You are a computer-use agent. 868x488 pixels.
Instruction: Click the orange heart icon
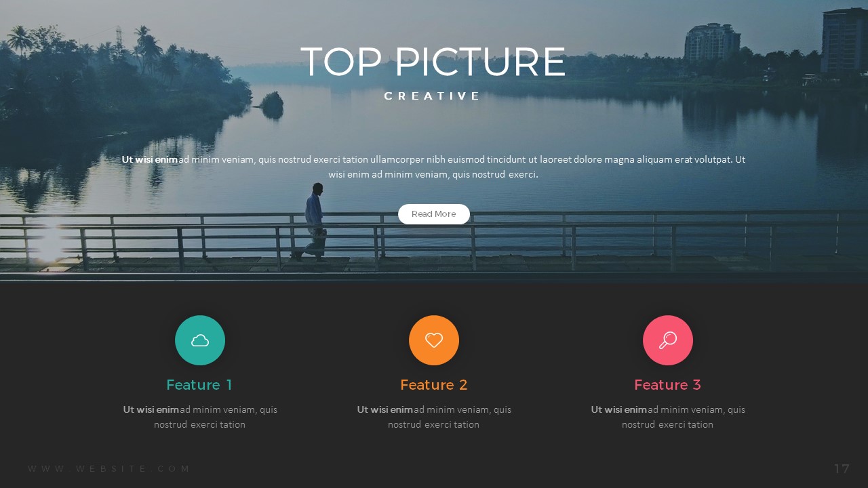coord(434,340)
